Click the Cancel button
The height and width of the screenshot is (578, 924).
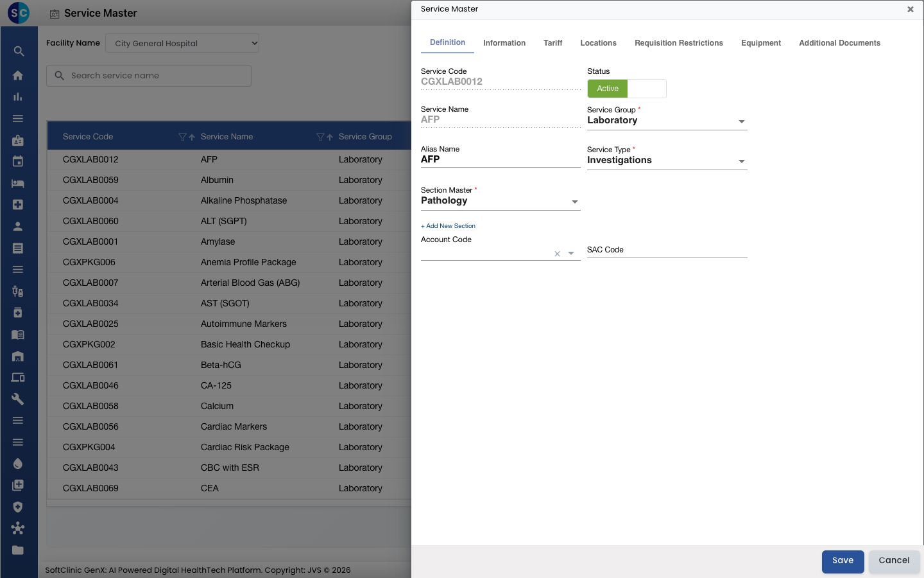pyautogui.click(x=894, y=561)
